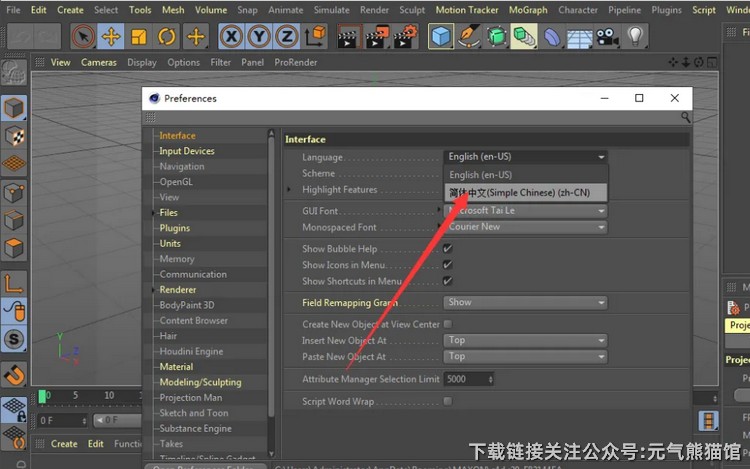Viewport: 750px width, 469px height.
Task: Click Attribute Manager Selection Limit field
Action: coord(465,379)
